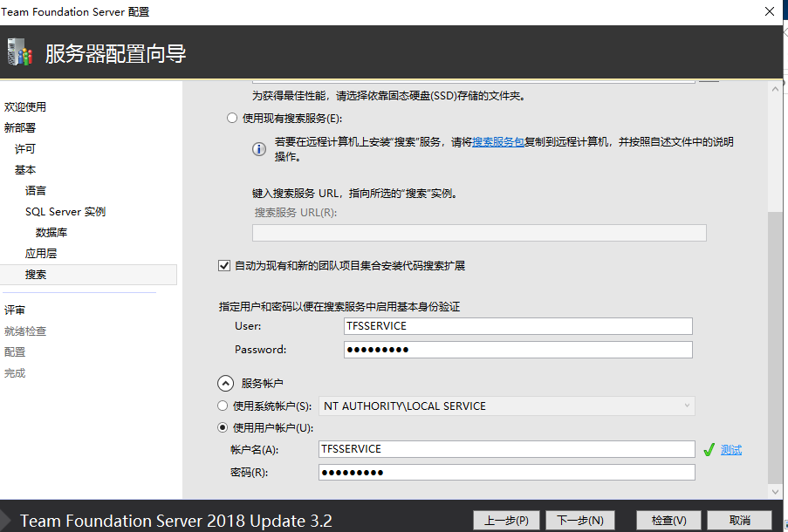The image size is (788, 532).
Task: Click the User field containing TFSSERVICE
Action: click(518, 326)
